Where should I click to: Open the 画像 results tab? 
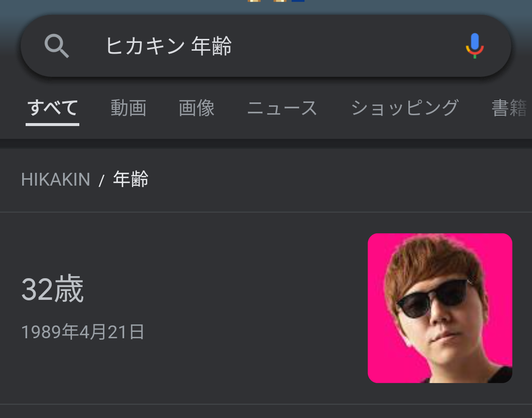click(197, 108)
